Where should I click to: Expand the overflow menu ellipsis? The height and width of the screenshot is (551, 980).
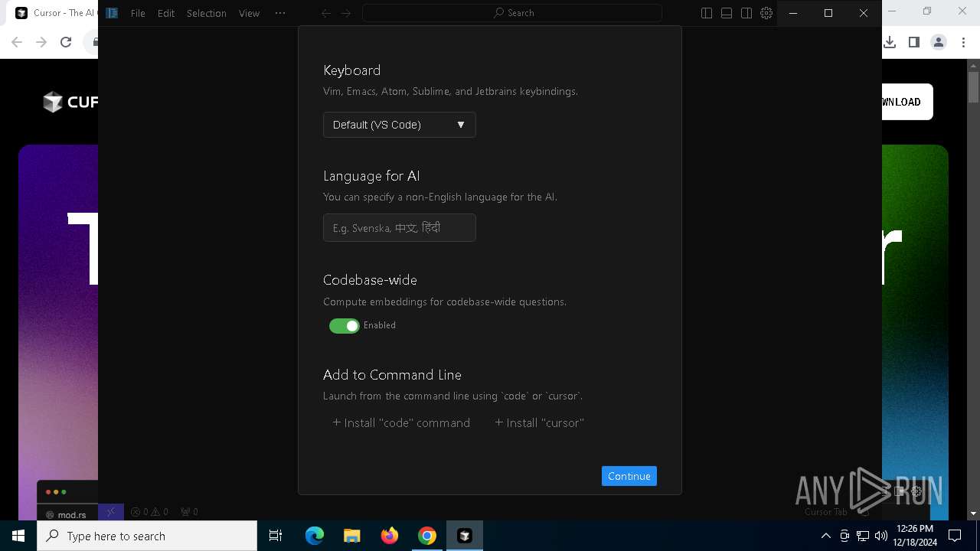(280, 13)
